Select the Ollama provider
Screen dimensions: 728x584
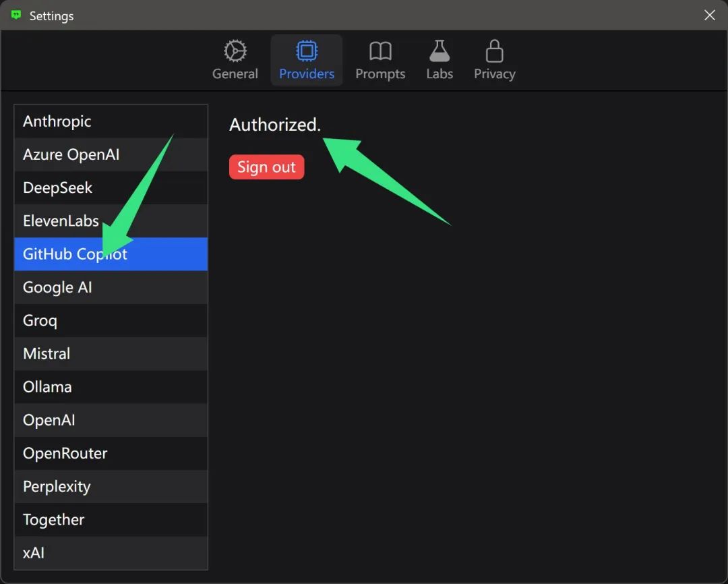click(111, 387)
